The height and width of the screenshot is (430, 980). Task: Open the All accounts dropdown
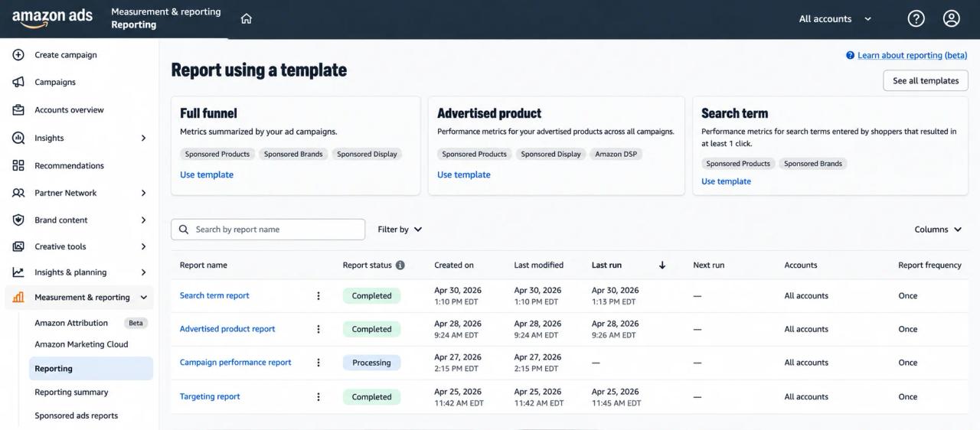click(x=835, y=19)
